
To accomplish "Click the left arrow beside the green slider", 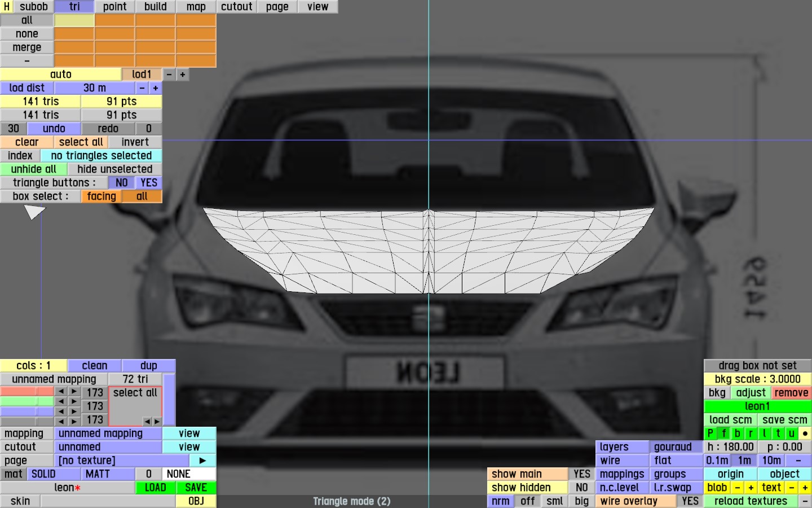I will point(61,401).
